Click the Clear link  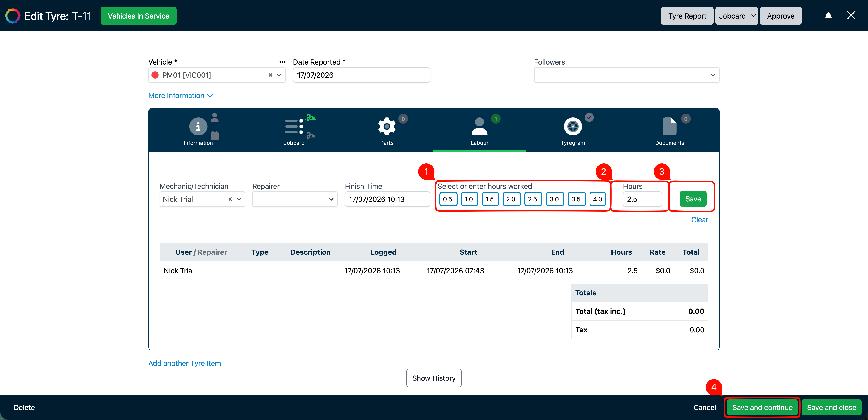[700, 220]
